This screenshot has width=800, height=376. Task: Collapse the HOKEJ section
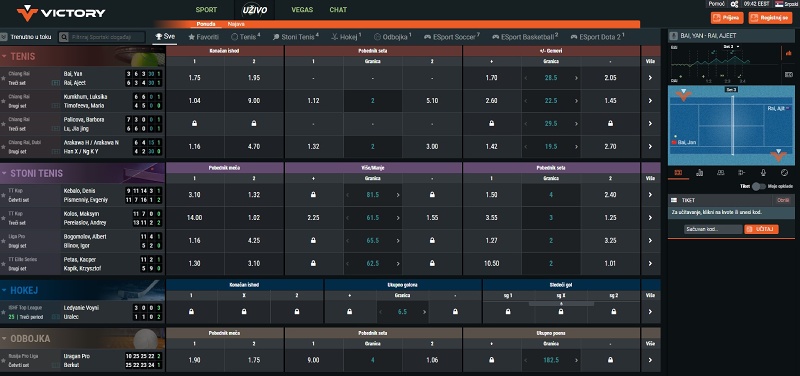coord(4,290)
